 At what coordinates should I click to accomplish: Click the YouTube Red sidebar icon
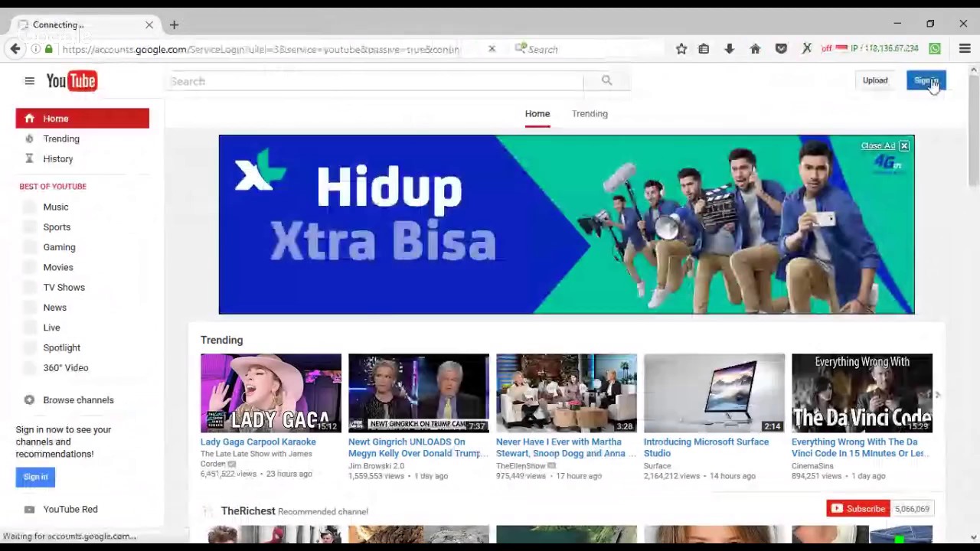pyautogui.click(x=29, y=509)
